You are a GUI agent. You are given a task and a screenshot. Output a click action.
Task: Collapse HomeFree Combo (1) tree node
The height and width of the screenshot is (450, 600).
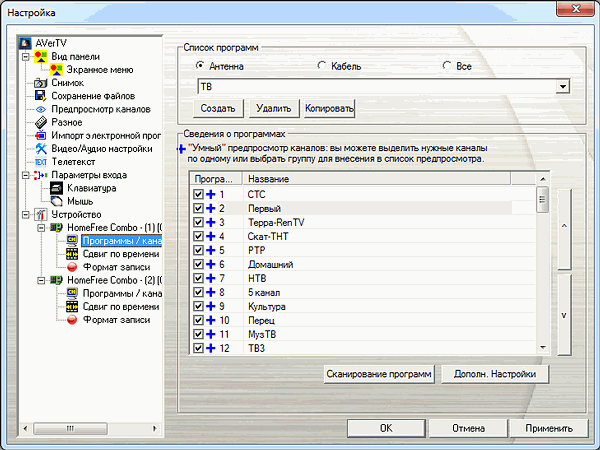point(41,228)
